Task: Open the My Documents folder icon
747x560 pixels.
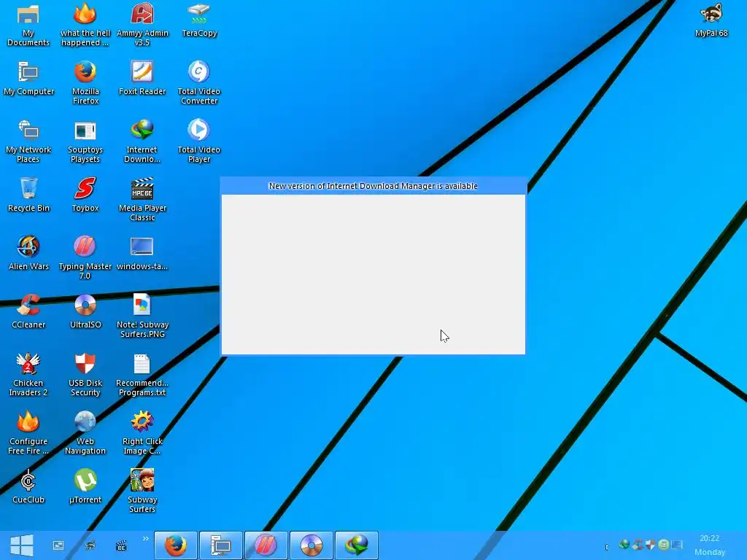Action: point(28,25)
